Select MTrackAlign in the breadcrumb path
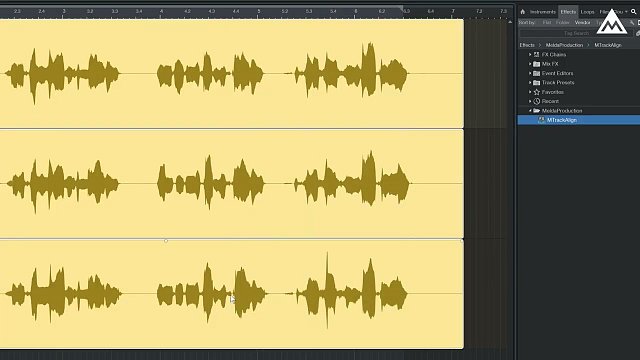Image resolution: width=640 pixels, height=360 pixels. pos(608,45)
